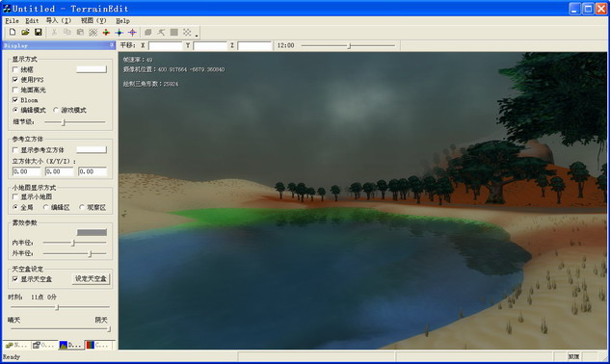Click the gray fog color swatch
Viewport: 610px width, 364px height.
point(92,233)
